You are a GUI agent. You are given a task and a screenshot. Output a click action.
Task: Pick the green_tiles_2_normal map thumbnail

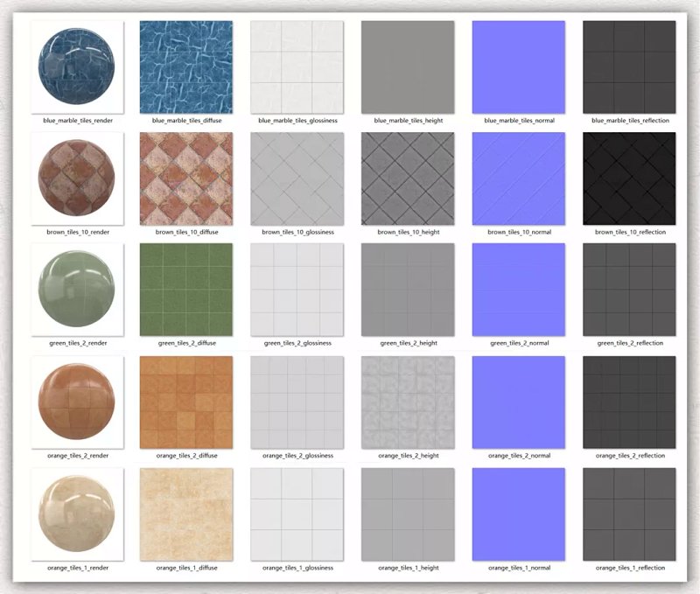[x=518, y=290]
